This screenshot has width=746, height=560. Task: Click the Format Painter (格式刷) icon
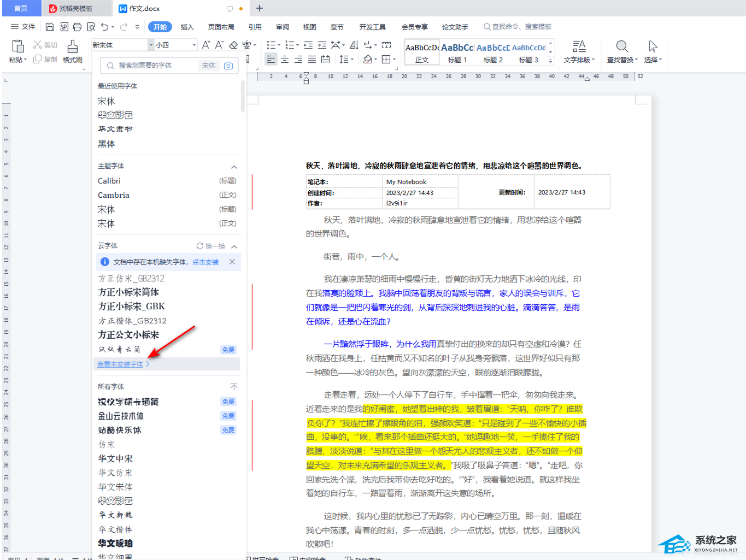72,47
